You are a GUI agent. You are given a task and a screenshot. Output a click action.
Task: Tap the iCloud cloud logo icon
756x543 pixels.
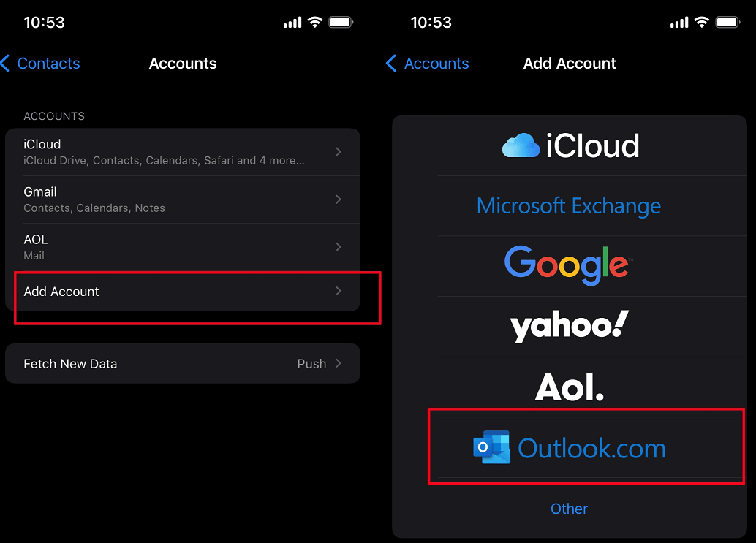[521, 145]
